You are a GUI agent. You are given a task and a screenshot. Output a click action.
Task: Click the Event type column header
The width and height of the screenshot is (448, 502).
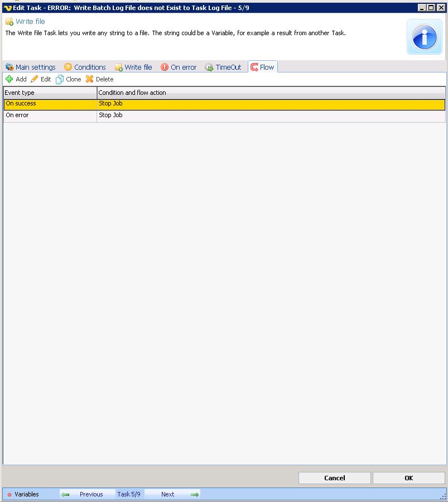point(50,93)
